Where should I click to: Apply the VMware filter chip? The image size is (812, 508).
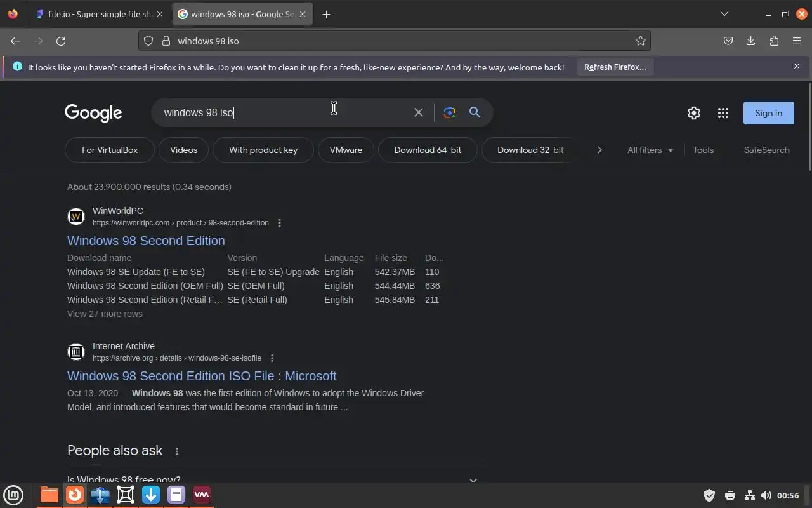(x=346, y=150)
